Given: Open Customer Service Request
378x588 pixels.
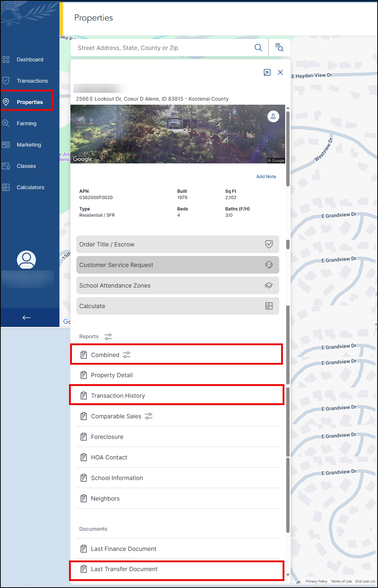Looking at the screenshot, I should 178,265.
